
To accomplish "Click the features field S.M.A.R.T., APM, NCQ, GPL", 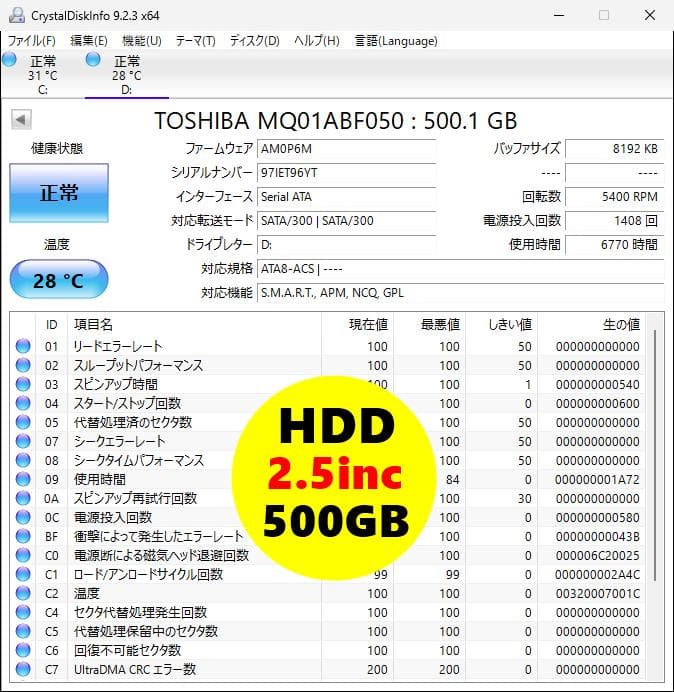I will click(460, 292).
